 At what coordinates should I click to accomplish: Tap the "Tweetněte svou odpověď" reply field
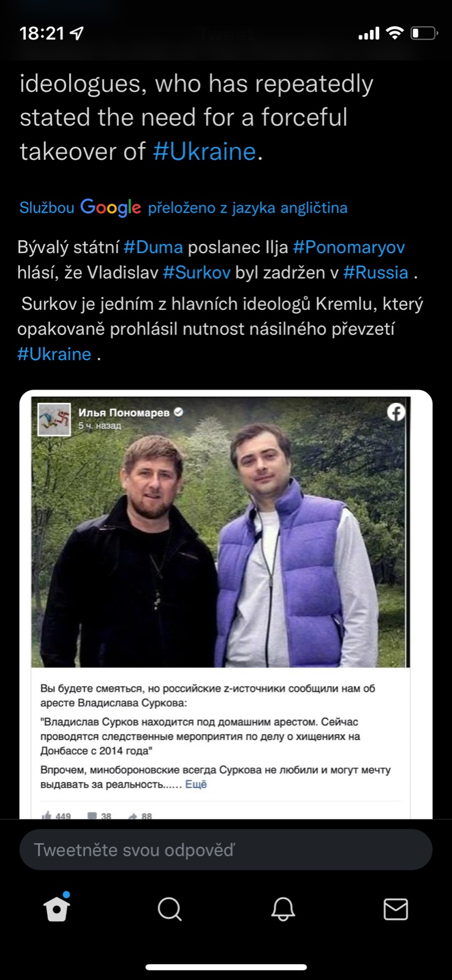click(226, 850)
